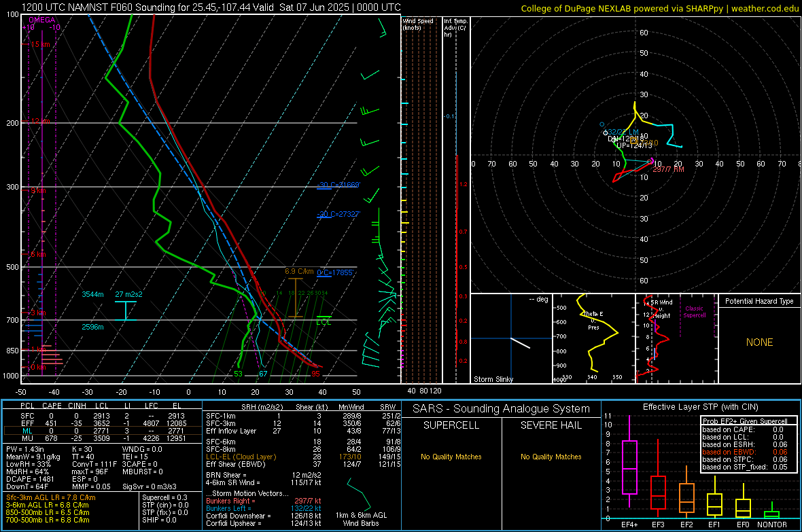Image resolution: width=802 pixels, height=532 pixels.
Task: Click the Corfidi Downshear row
Action: coord(264,516)
